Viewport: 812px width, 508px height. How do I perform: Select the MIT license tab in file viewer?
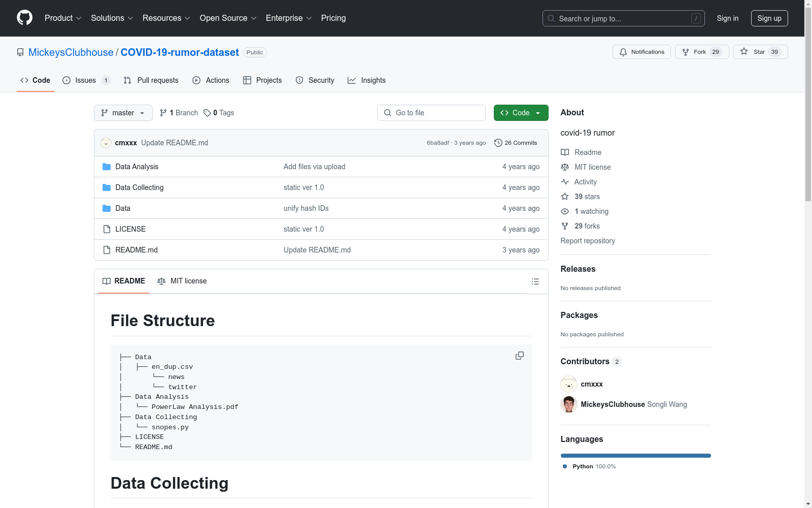pyautogui.click(x=182, y=281)
